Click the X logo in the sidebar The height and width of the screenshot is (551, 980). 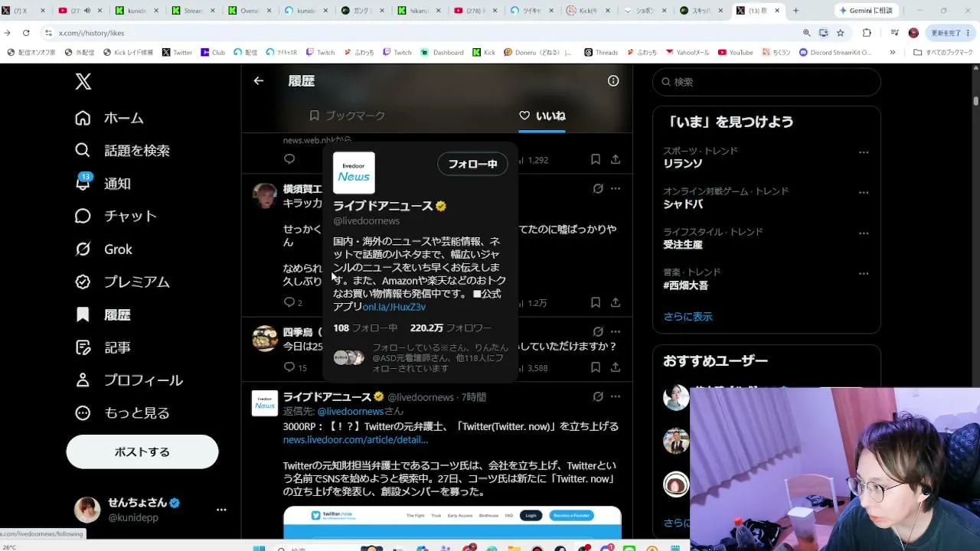(x=83, y=82)
